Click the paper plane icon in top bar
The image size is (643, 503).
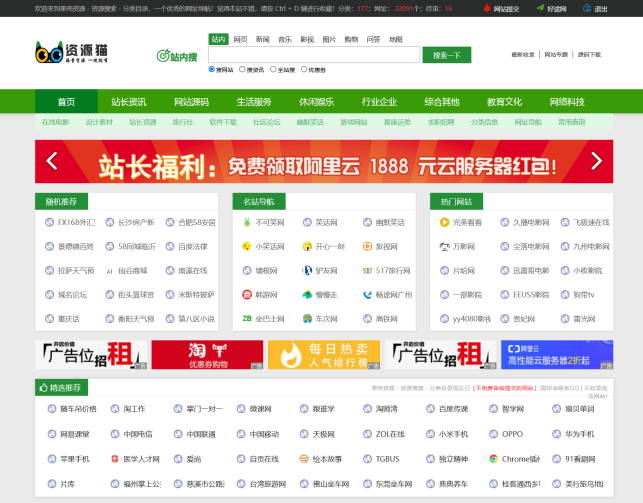pos(540,8)
